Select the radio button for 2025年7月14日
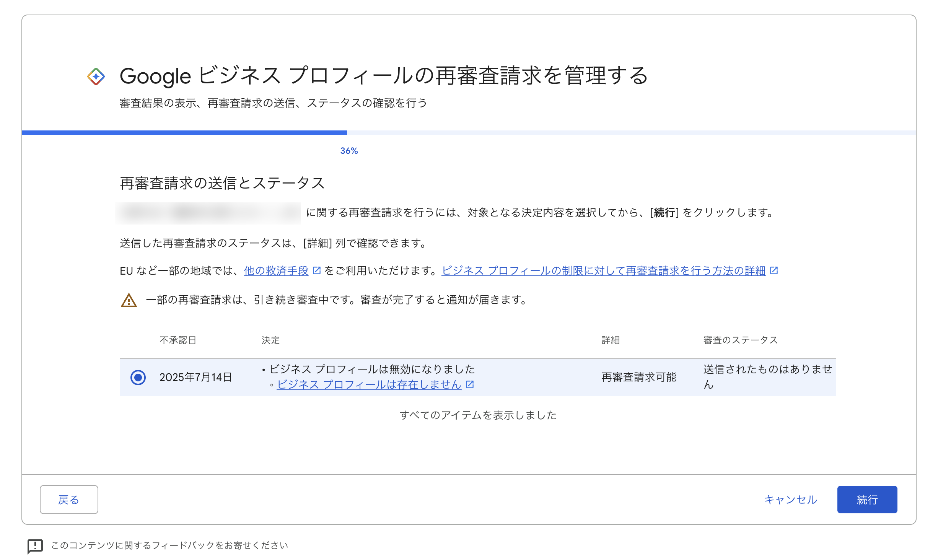Viewport: 938px width, 560px height. coord(138,378)
